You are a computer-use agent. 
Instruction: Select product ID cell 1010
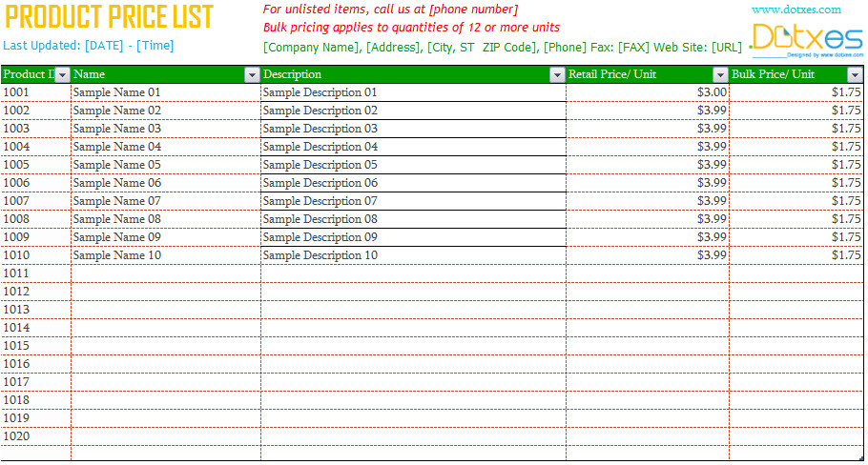click(x=36, y=255)
